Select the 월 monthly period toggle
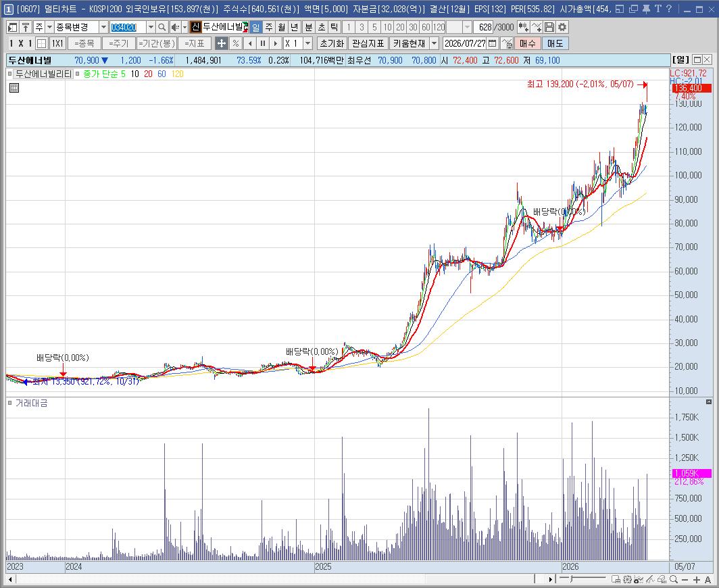Viewport: 719px width, 588px height. tap(282, 28)
